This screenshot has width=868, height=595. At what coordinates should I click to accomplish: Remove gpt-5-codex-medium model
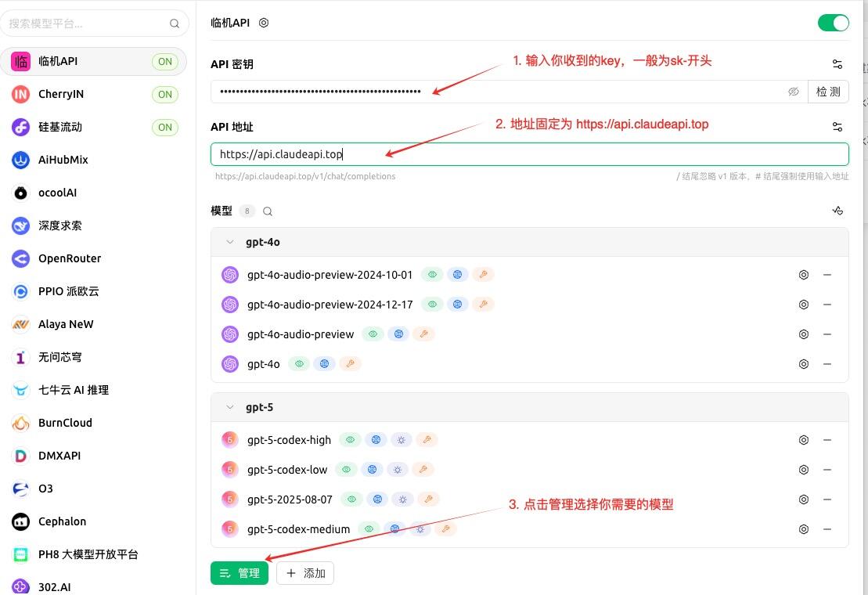point(827,529)
